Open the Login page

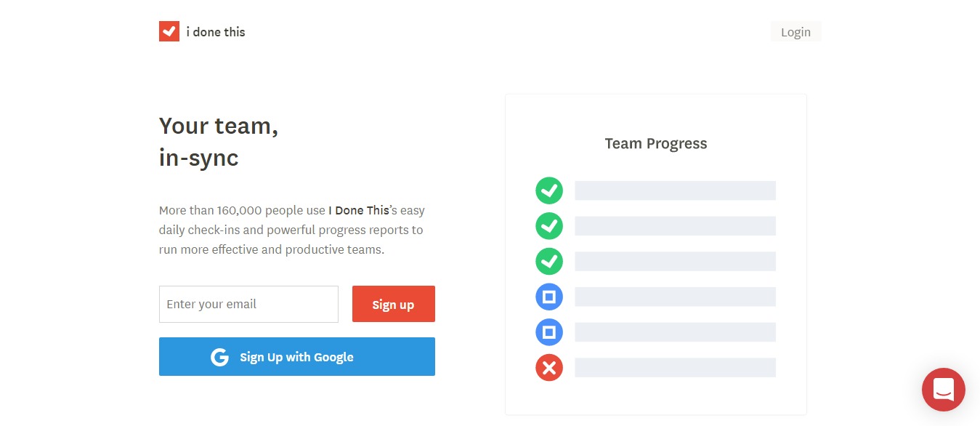click(795, 32)
